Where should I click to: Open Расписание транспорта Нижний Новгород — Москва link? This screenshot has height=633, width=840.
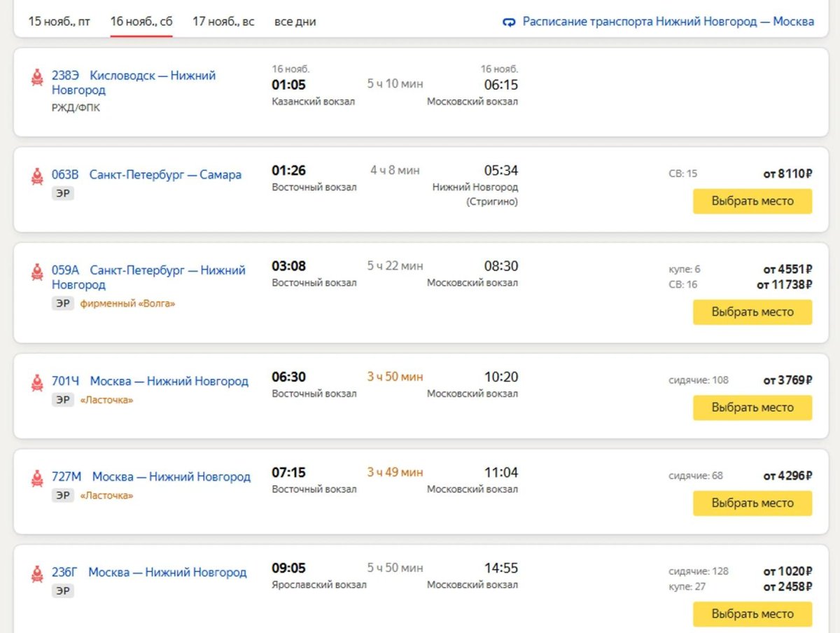click(668, 22)
